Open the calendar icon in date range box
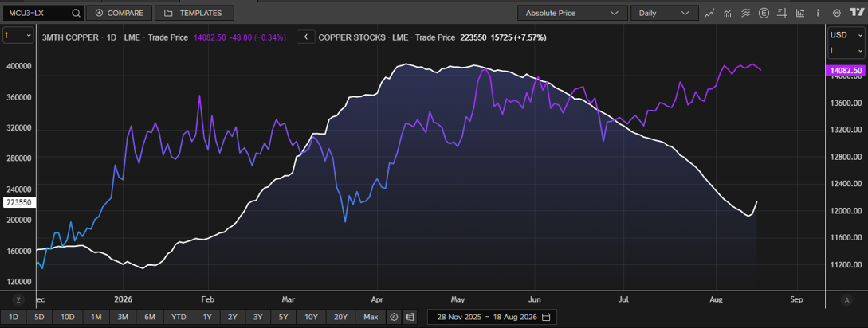This screenshot has width=868, height=328. pyautogui.click(x=546, y=317)
